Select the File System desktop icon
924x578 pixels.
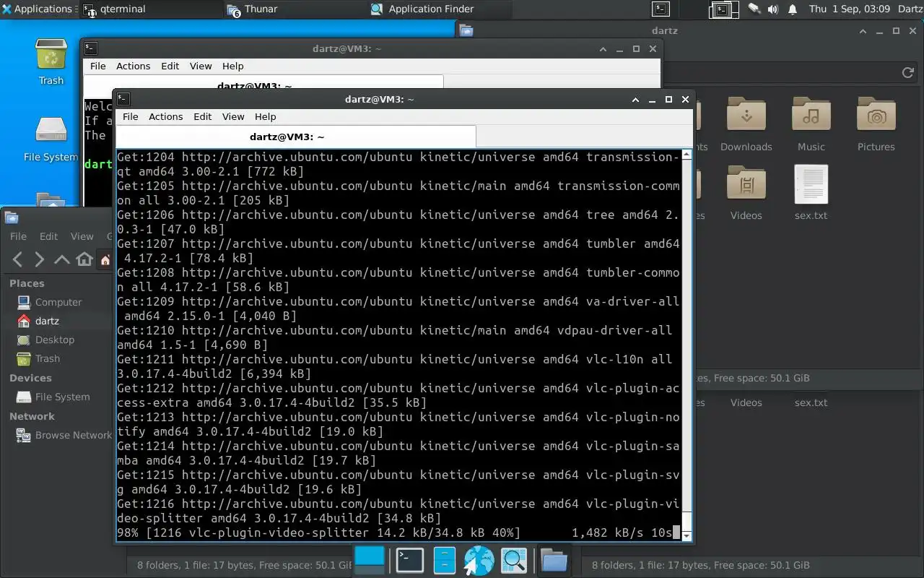(51, 138)
